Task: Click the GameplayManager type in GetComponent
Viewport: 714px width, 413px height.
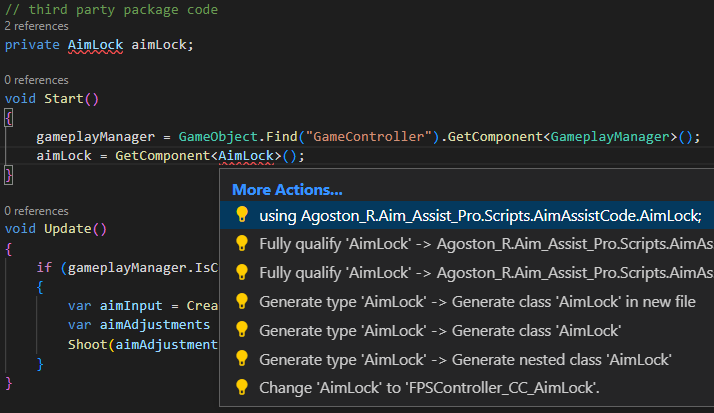Action: pos(610,137)
